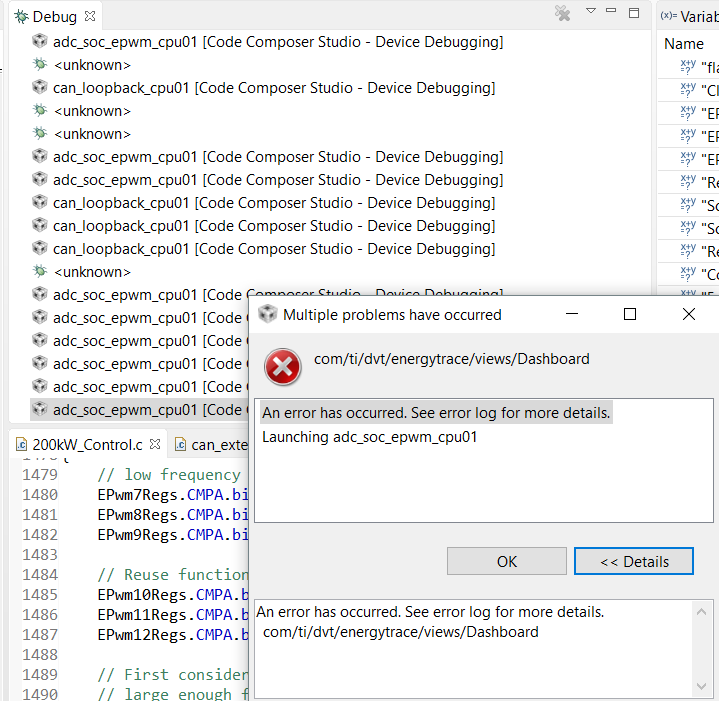Click the EPwm10Regs code line
719x701 pixels.
173,595
